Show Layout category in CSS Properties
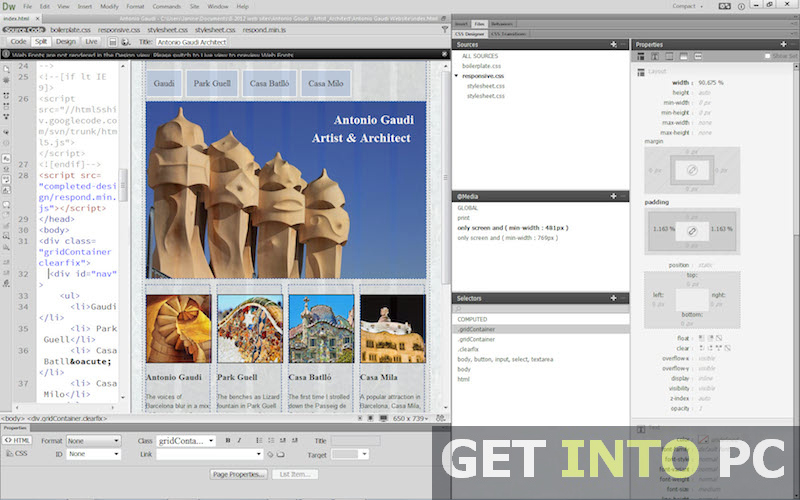Screen dimensions: 800x500 click(x=640, y=56)
